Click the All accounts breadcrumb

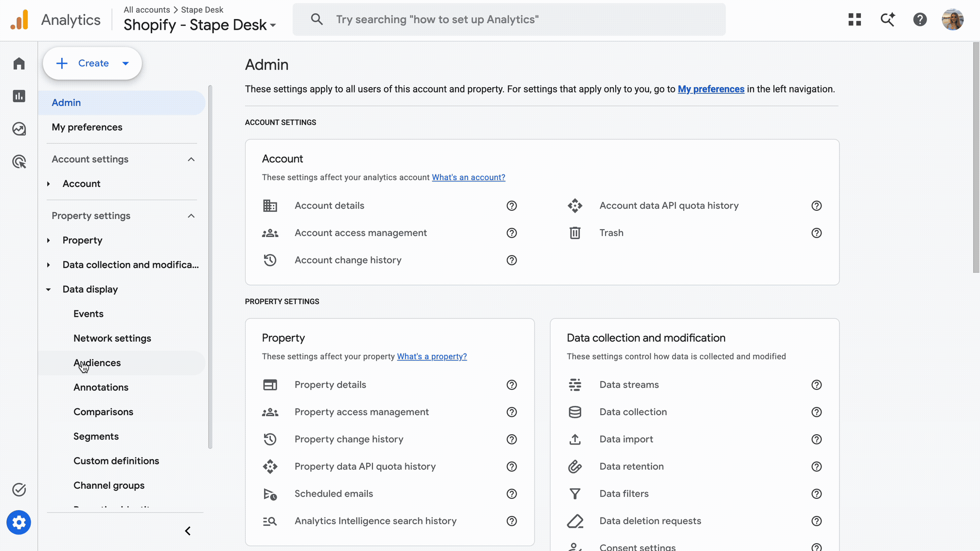(x=147, y=10)
